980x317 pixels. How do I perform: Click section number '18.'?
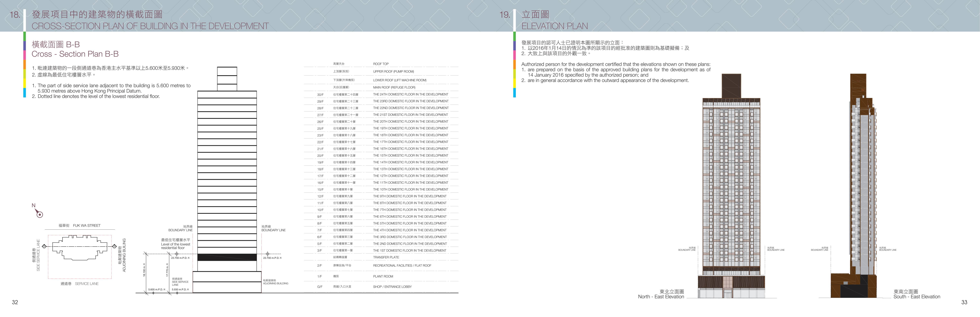point(15,15)
